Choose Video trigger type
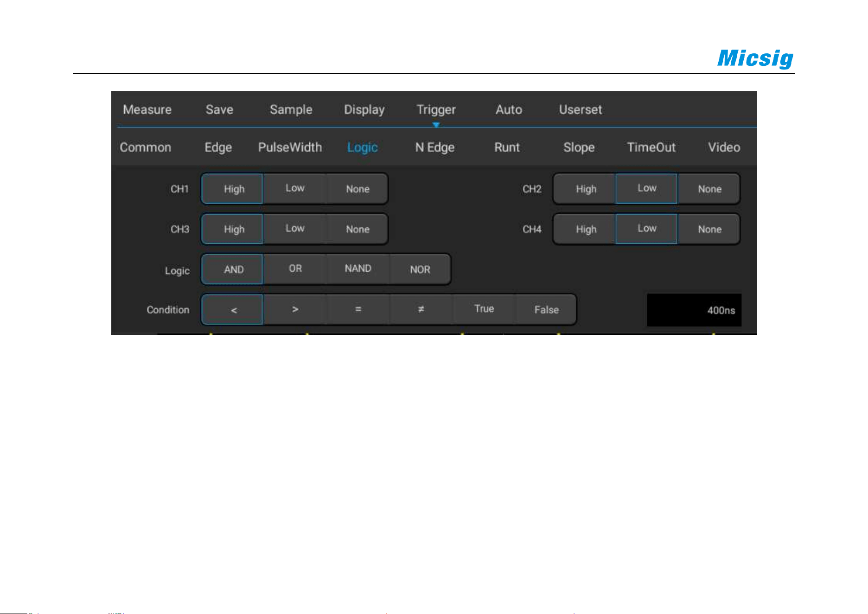This screenshot has height=614, width=868. [724, 147]
